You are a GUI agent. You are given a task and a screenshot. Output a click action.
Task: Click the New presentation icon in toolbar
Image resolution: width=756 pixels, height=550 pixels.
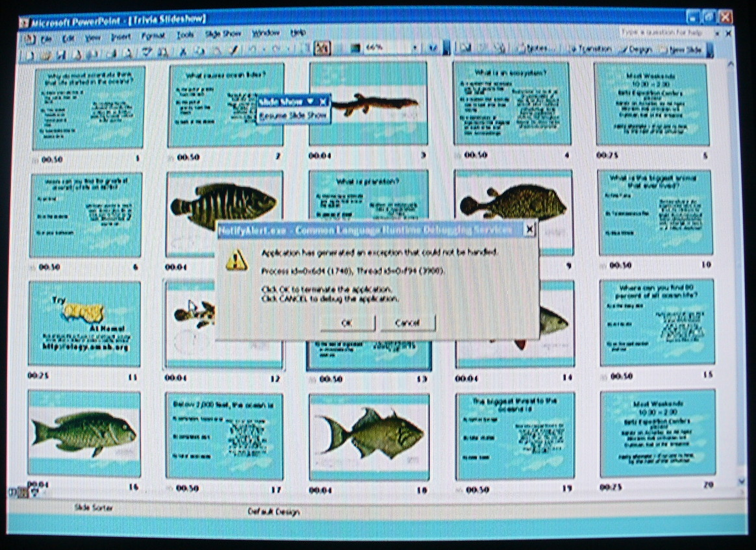30,55
